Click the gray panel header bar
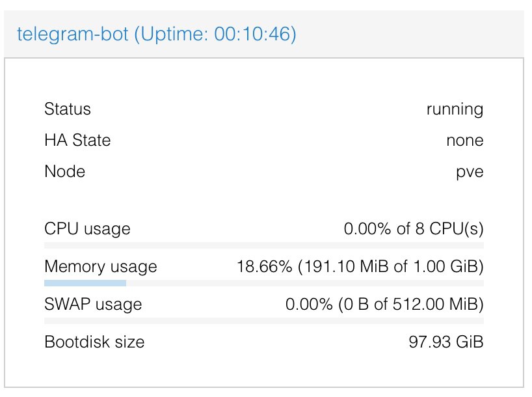532x397 pixels. 264,34
